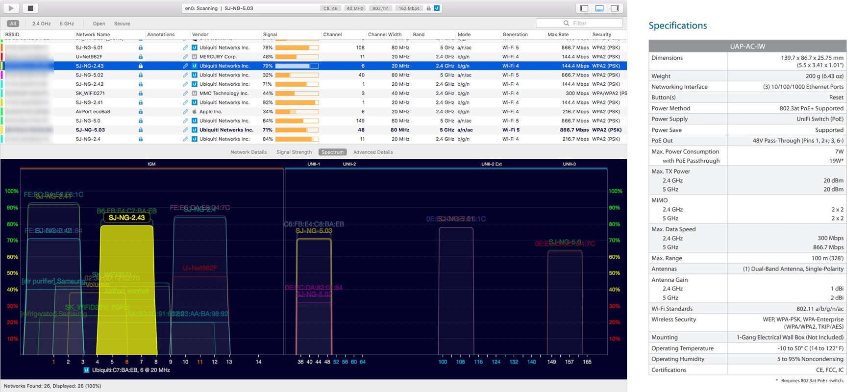Click the magnifier icon in the Filter field

click(567, 23)
